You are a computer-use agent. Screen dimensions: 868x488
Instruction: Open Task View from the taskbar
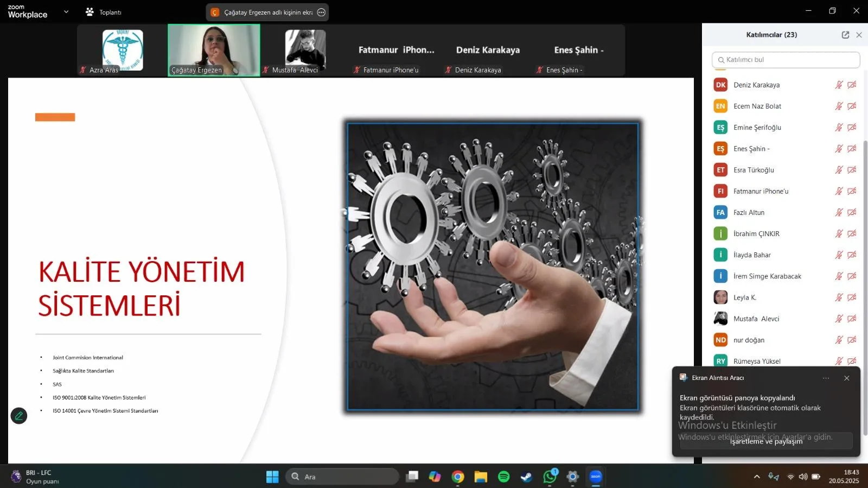tap(412, 477)
